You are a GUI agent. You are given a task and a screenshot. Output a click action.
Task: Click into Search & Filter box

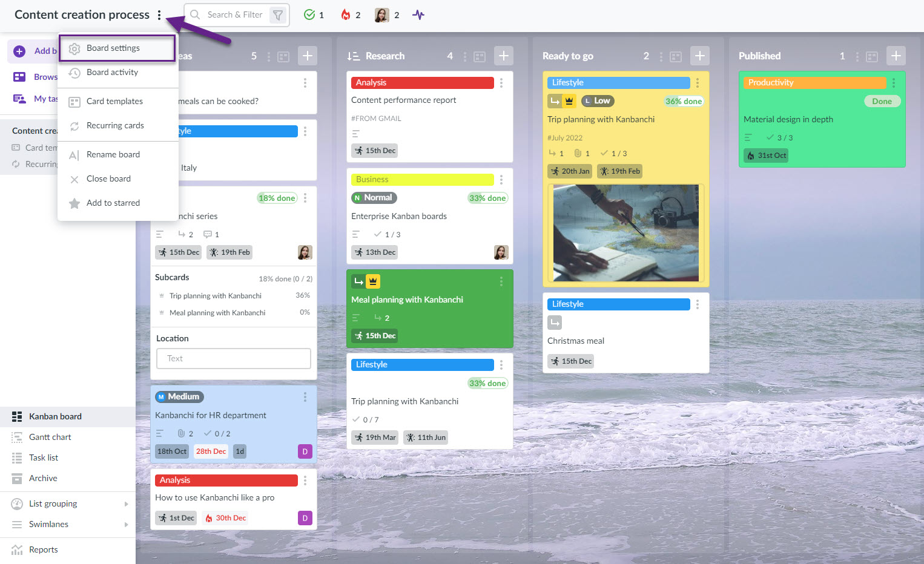pyautogui.click(x=235, y=15)
